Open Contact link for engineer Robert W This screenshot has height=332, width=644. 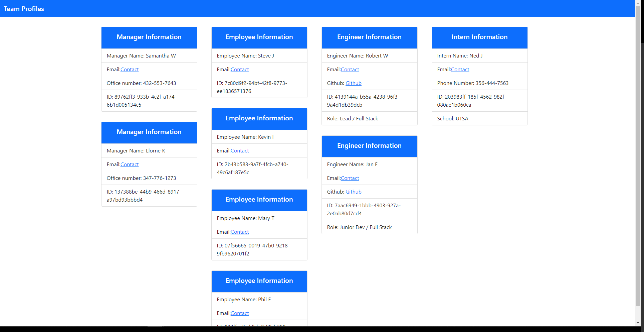tap(350, 69)
